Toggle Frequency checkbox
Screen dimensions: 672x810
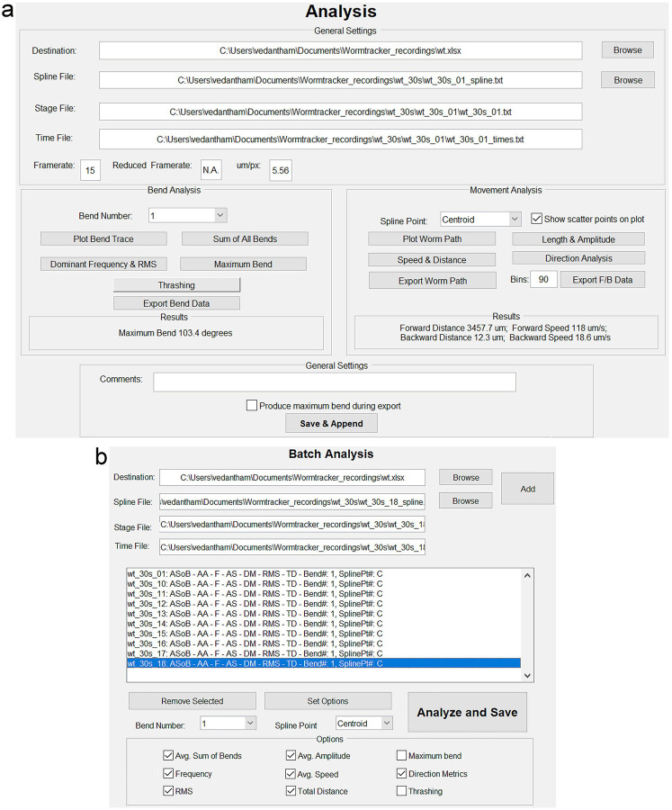[x=168, y=773]
